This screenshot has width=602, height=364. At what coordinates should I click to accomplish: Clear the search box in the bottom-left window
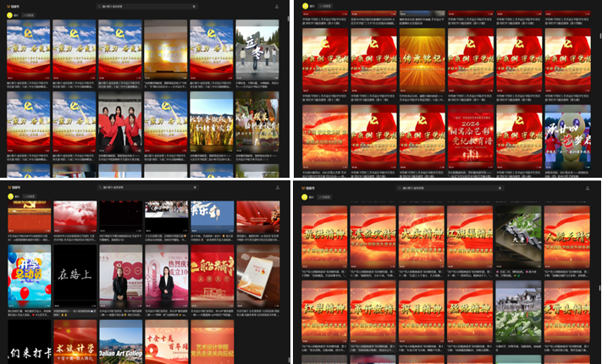click(x=194, y=186)
